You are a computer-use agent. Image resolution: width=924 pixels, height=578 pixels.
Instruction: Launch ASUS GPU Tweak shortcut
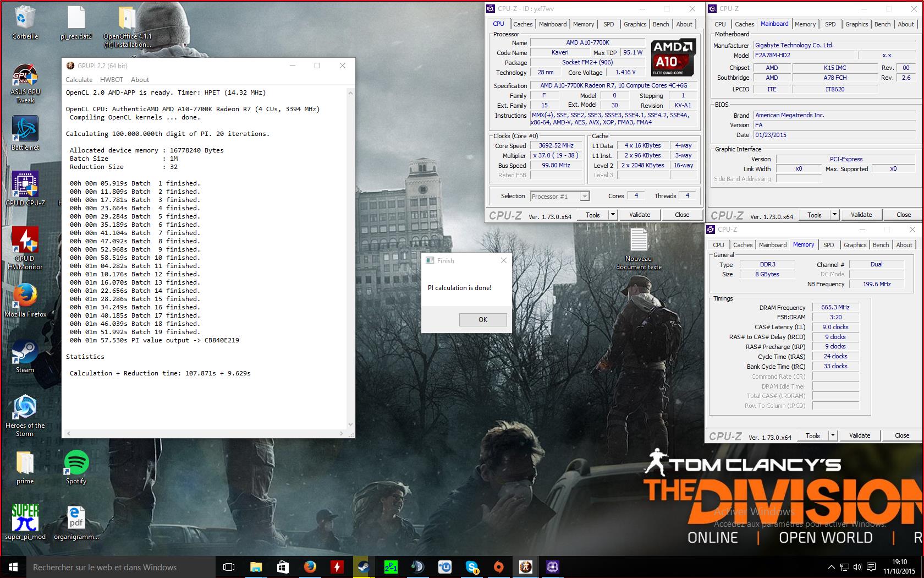(25, 84)
